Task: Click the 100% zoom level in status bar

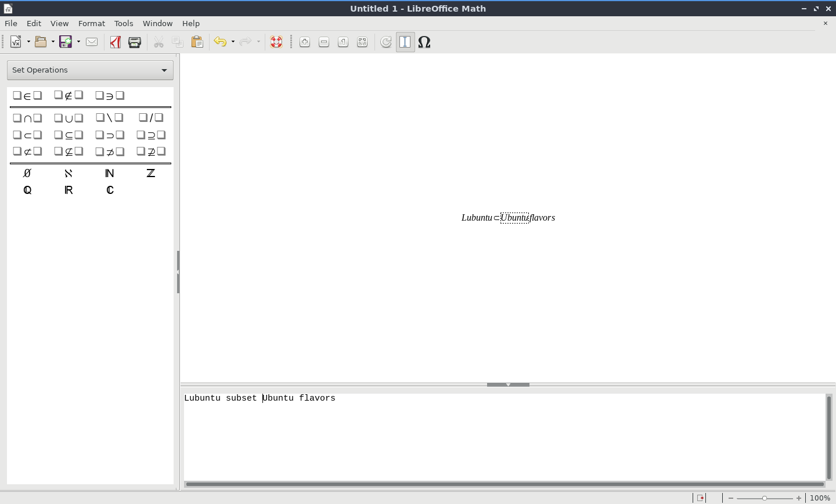Action: pos(820,498)
